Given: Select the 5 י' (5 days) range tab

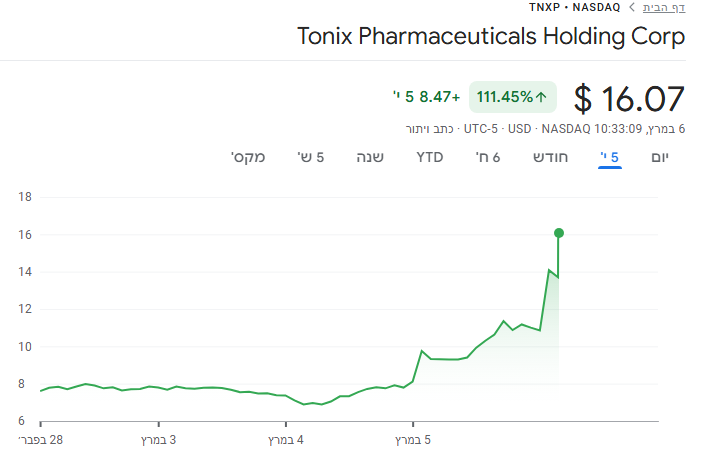Looking at the screenshot, I should (609, 157).
